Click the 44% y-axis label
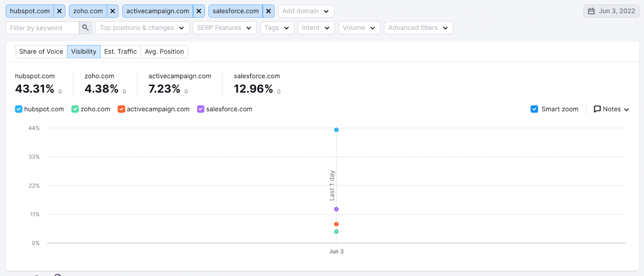Screen dimensions: 644x276 click(x=34, y=128)
